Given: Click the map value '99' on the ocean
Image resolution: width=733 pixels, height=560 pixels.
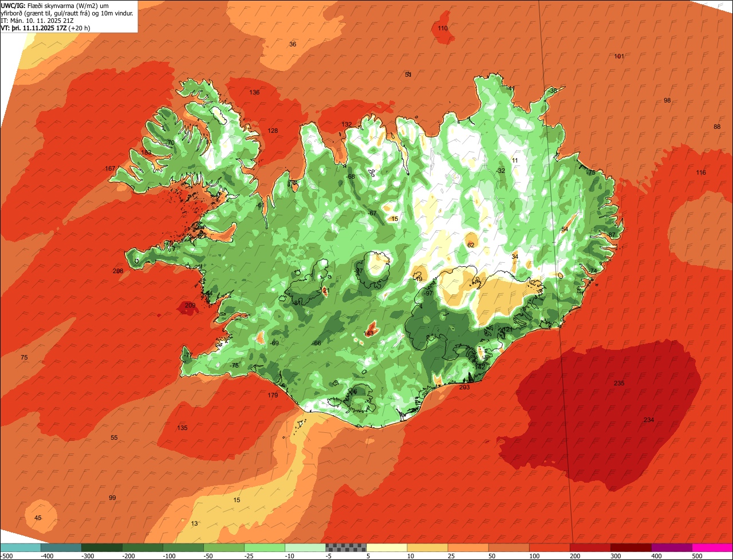Looking at the screenshot, I should tap(112, 498).
